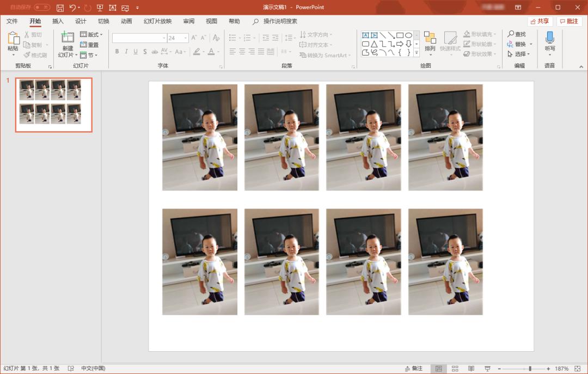Open the font size dropdown
Viewport: 588px width, 374px height.
tap(186, 38)
